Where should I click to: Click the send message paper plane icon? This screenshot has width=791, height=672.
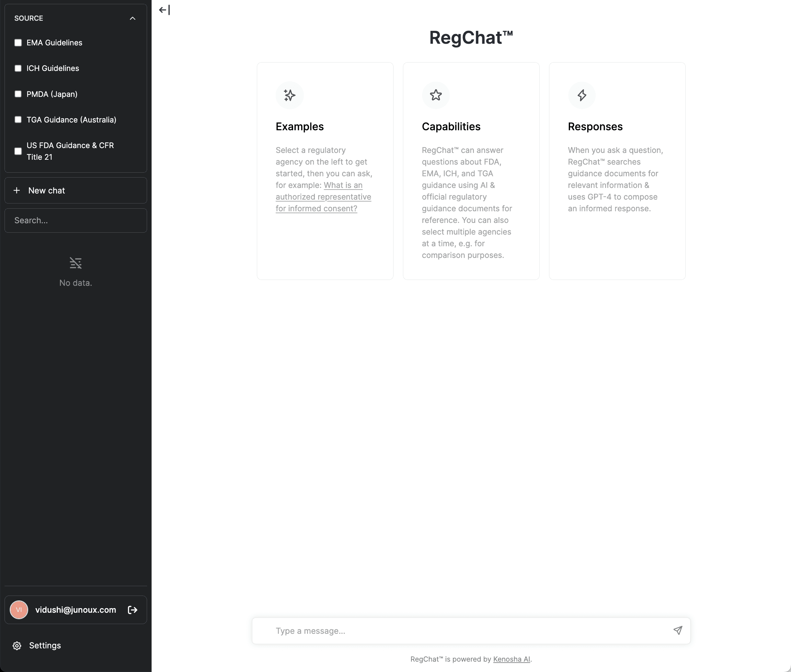click(x=678, y=631)
